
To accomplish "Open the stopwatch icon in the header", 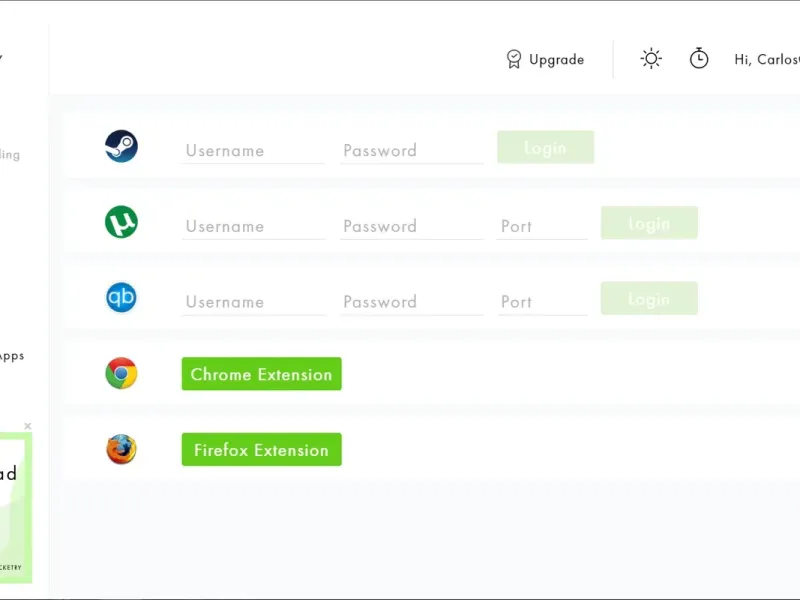I will pyautogui.click(x=699, y=59).
